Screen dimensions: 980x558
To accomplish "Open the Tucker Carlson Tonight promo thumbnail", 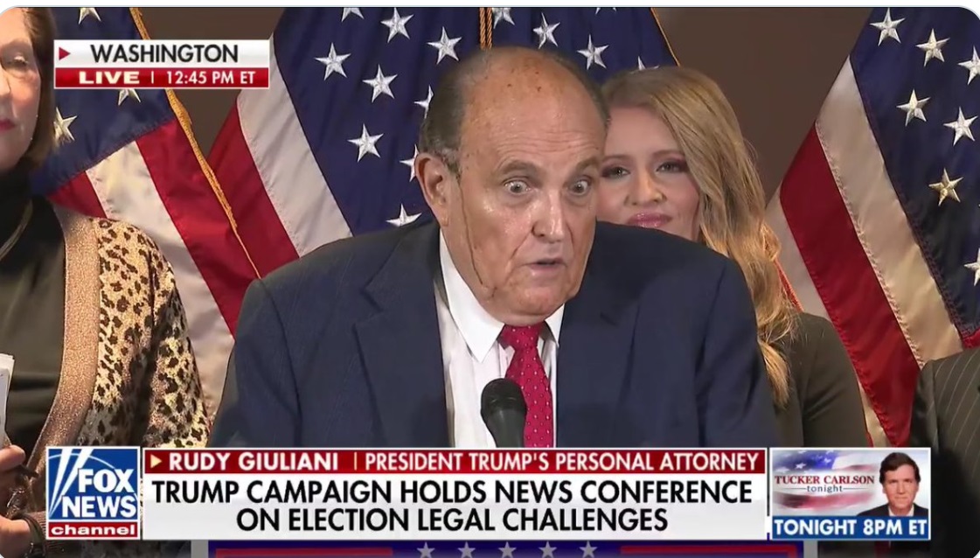I will click(x=851, y=482).
